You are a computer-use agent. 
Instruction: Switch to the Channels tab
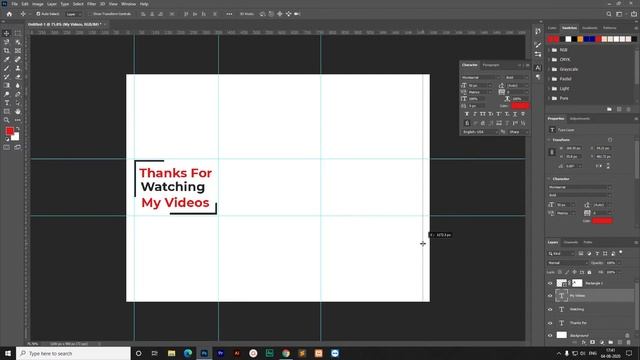click(571, 242)
